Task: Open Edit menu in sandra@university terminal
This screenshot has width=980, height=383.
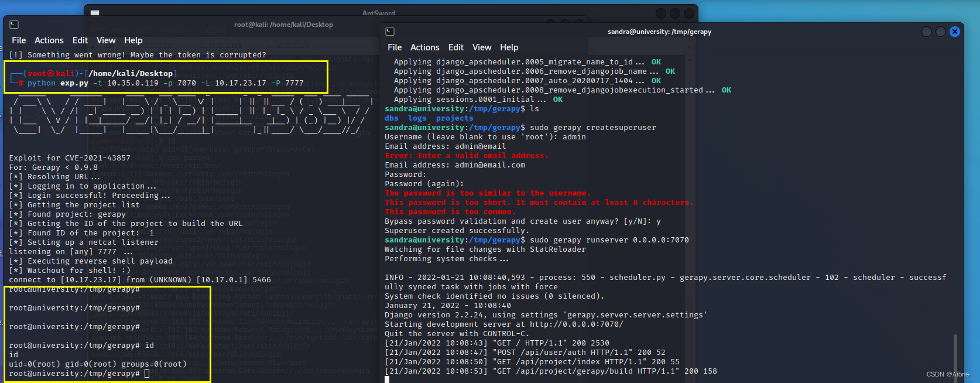Action: click(456, 47)
